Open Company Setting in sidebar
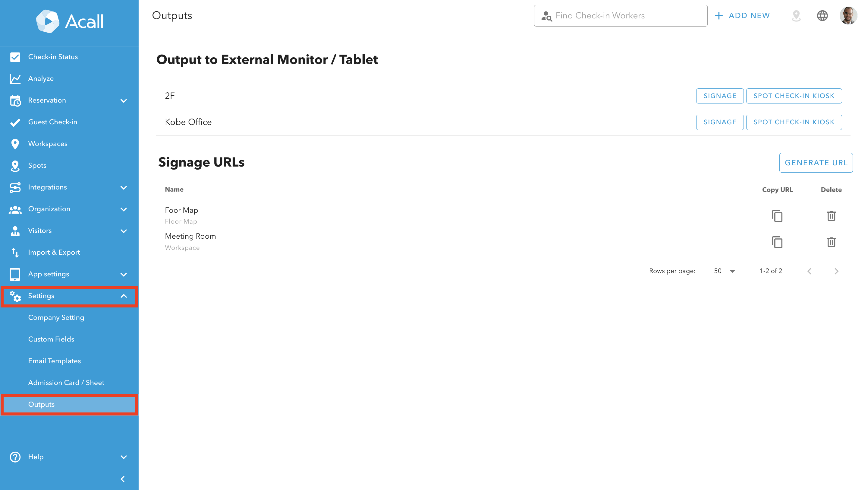The height and width of the screenshot is (490, 868). point(56,317)
